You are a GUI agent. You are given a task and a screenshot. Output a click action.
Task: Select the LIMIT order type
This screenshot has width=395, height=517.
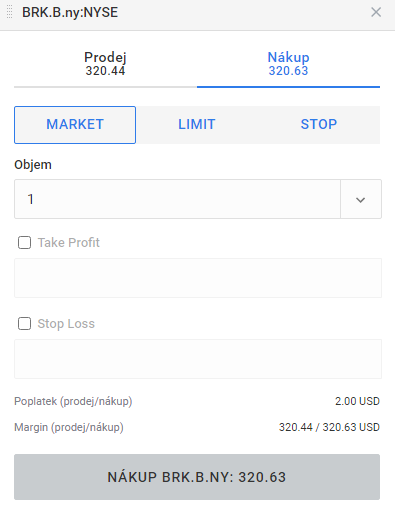[x=197, y=125]
